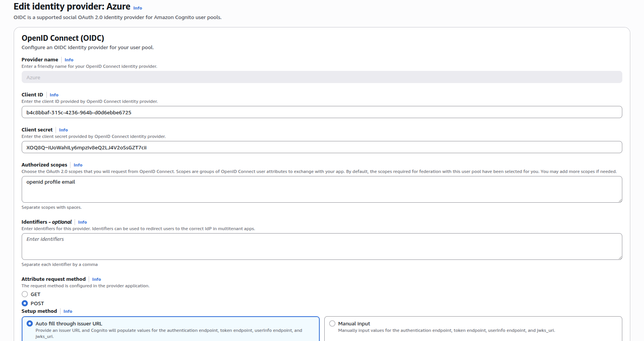Focus the Client secret input field
Screen dimensions: 644x341
(322, 147)
